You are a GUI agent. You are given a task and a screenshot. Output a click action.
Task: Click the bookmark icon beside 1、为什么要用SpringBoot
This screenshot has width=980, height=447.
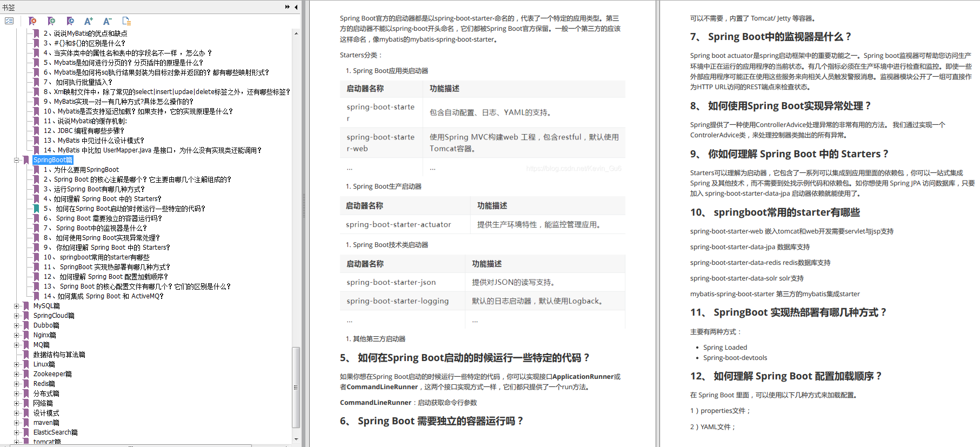tap(36, 170)
